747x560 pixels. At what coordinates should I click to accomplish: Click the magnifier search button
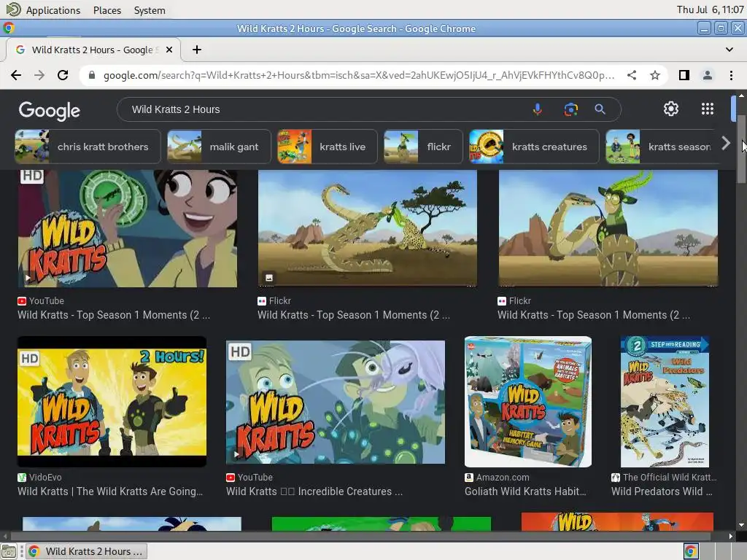coord(600,109)
